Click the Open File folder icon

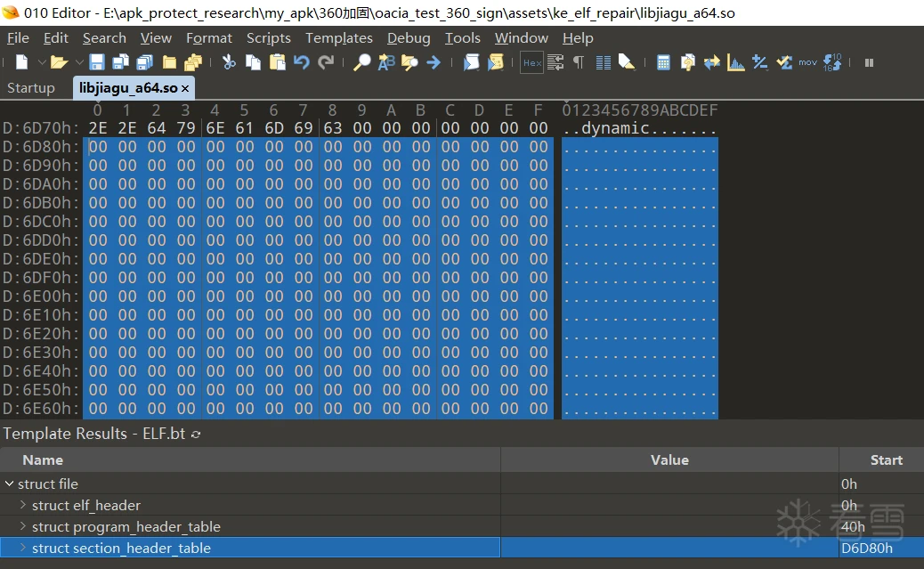coord(59,62)
